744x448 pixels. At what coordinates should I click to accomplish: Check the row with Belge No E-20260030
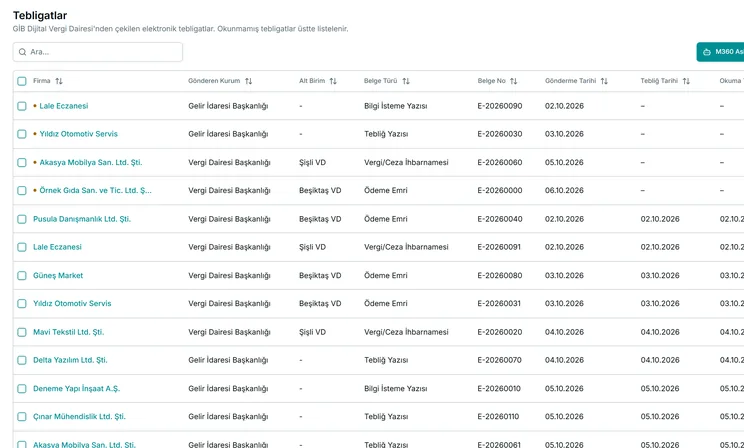click(22, 134)
